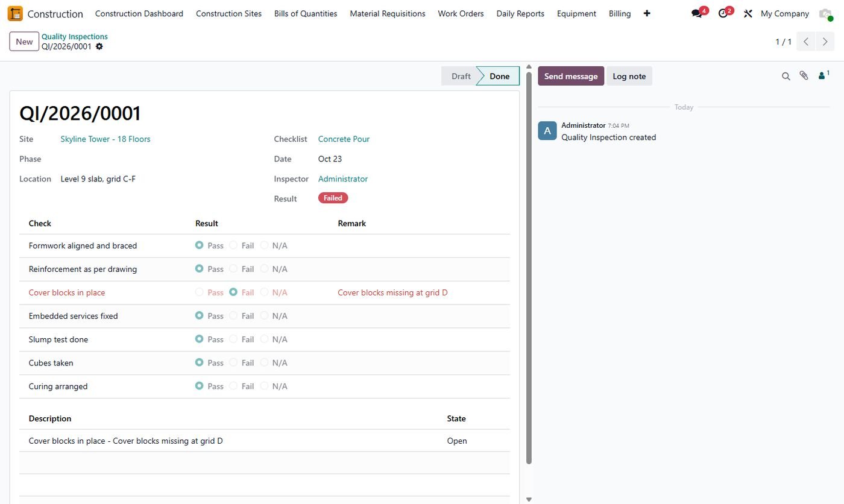Screen dimensions: 844x504
Task: Open the Billing menu
Action: [620, 13]
